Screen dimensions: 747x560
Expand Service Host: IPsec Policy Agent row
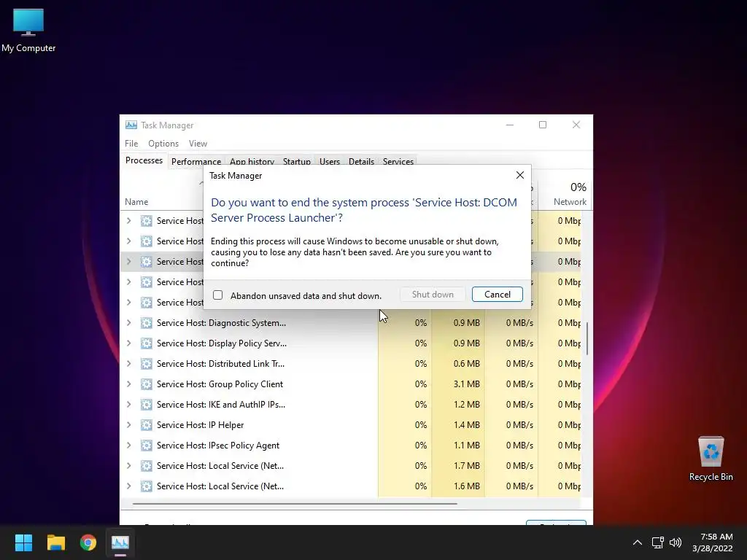128,446
